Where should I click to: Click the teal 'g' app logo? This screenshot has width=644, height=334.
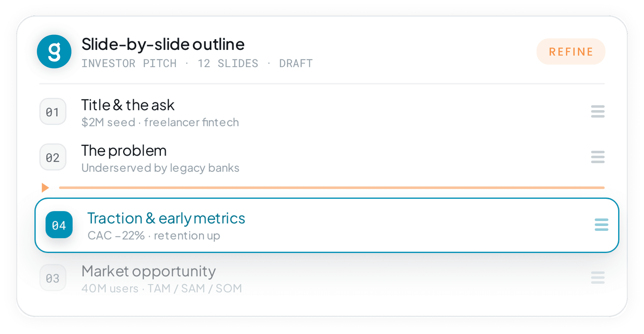54,51
